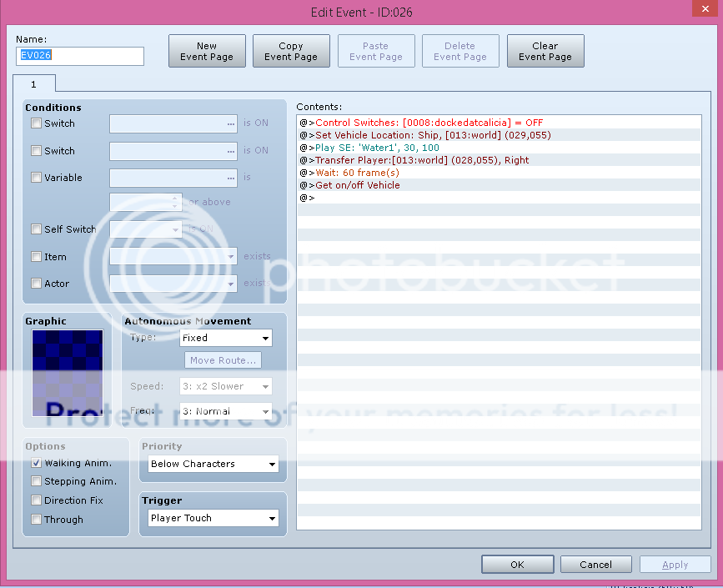Screen dimensions: 723x588
Task: Click the event graphic preview tile
Action: (x=68, y=373)
